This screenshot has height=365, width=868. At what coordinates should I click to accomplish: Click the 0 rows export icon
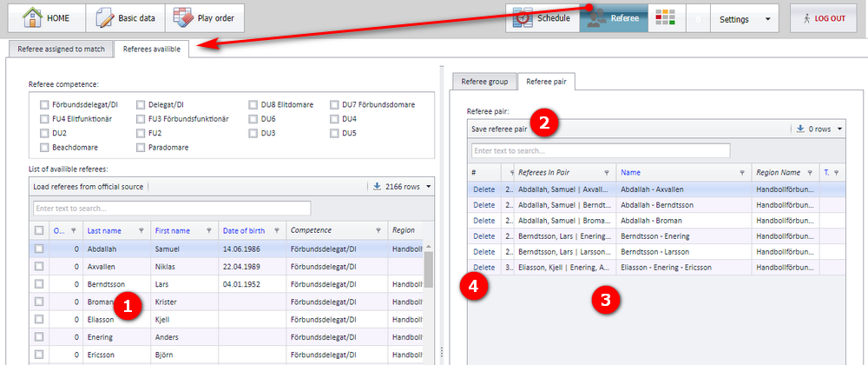coord(800,129)
